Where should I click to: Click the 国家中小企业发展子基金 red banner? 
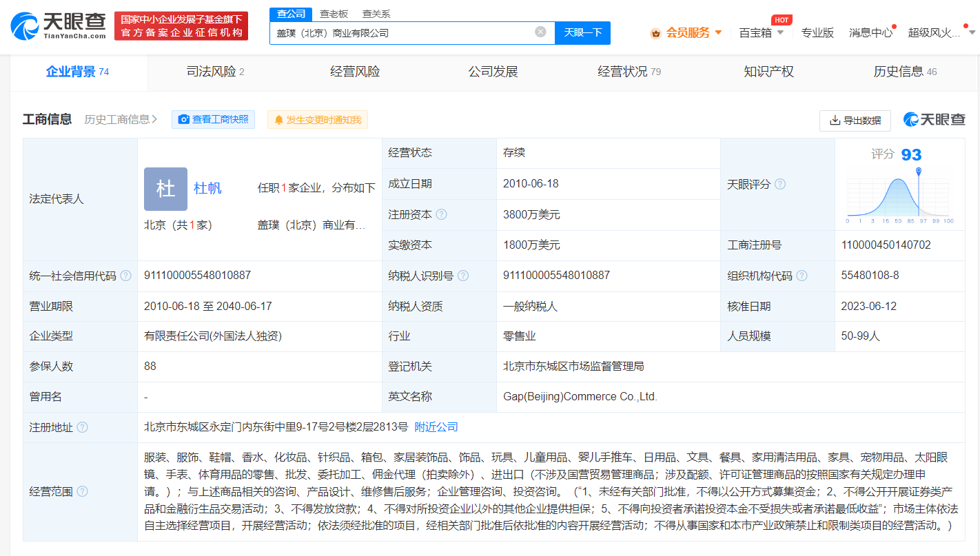coord(181,26)
